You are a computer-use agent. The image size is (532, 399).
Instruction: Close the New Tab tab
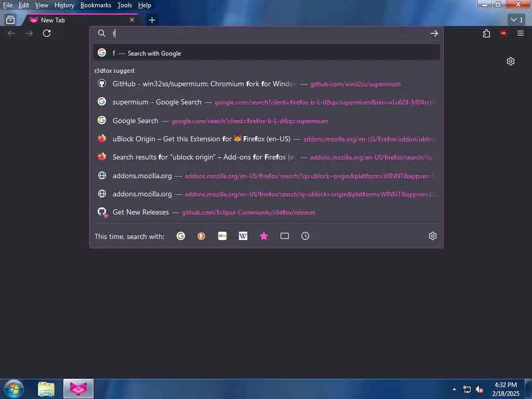[x=132, y=20]
